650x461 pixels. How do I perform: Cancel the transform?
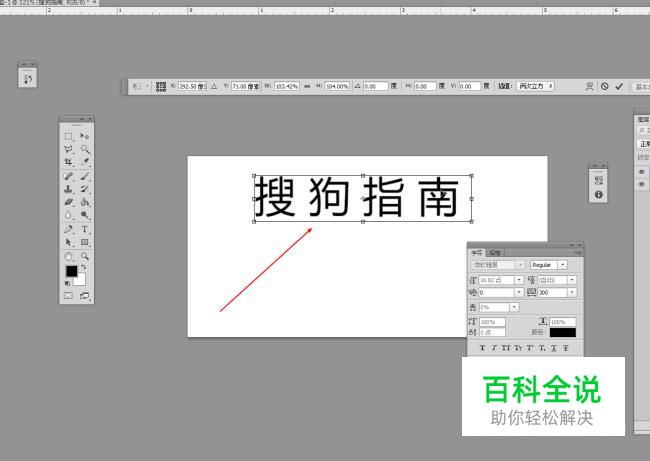point(604,86)
